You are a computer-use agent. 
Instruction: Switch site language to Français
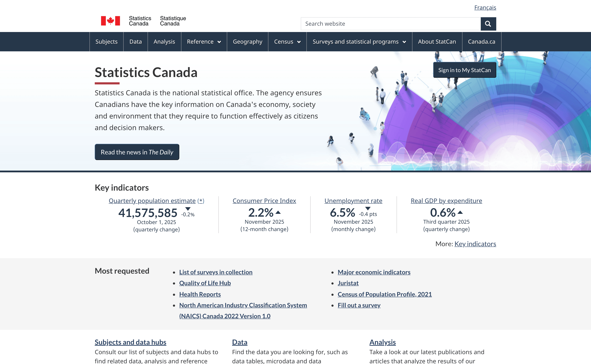(485, 7)
